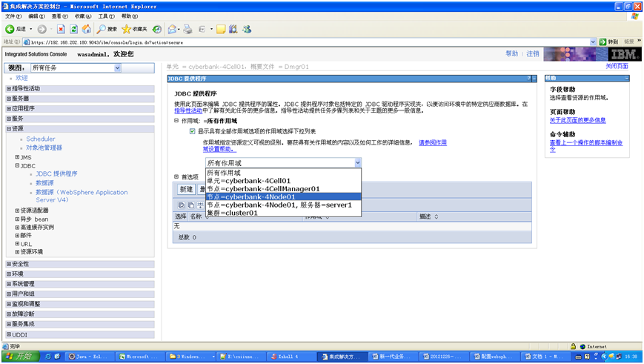Screen dimensions: 644x364
Task: Open the Scheduler link in the resources tree
Action: (41, 139)
